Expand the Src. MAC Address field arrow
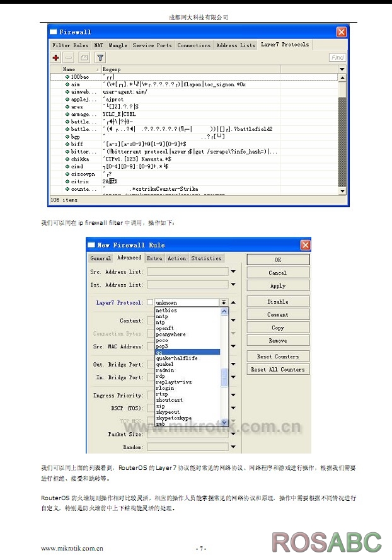 click(233, 346)
